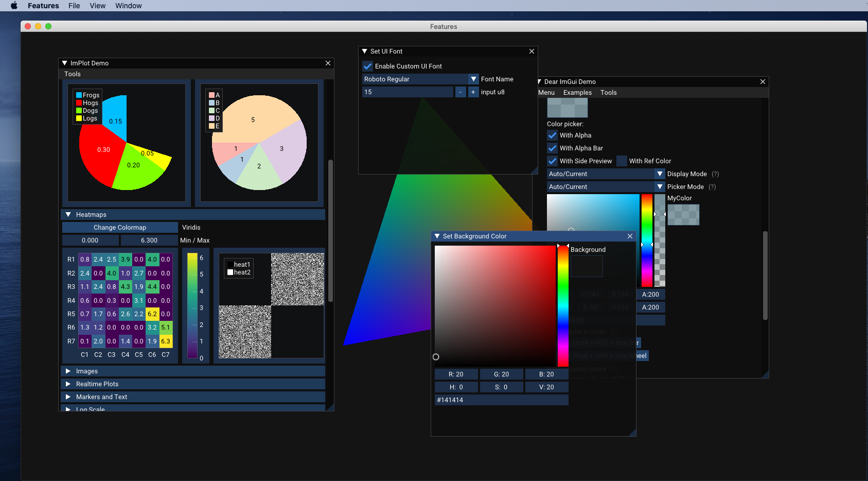Screen dimensions: 868x481
Task: Close the Set UI Font window
Action: pyautogui.click(x=532, y=51)
